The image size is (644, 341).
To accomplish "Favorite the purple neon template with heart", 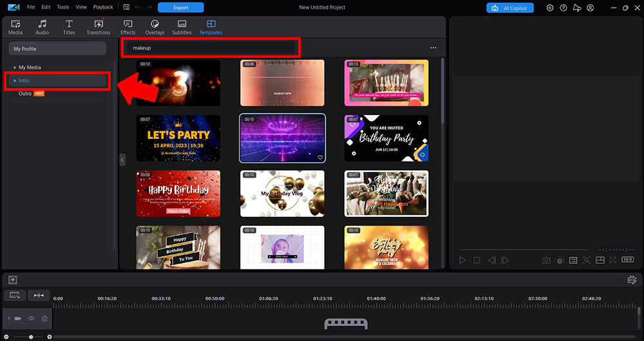I will (320, 157).
